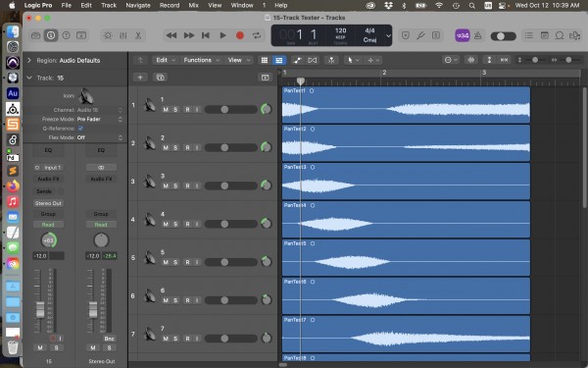Open the LCD display mode dropdown arrow
This screenshot has width=588, height=368.
pos(388,35)
